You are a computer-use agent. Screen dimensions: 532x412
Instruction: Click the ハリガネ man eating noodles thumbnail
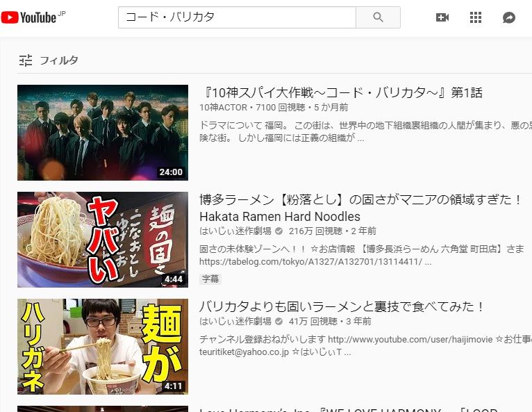pos(103,347)
